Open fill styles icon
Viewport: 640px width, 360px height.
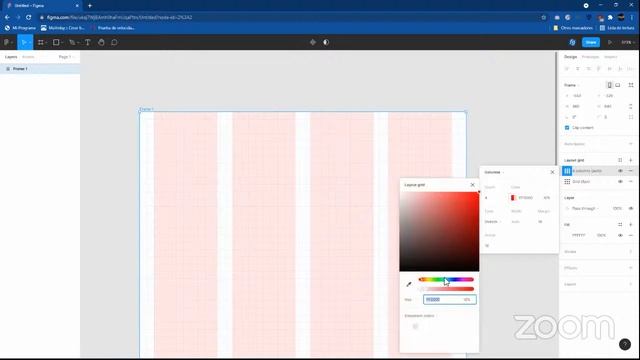(620, 224)
